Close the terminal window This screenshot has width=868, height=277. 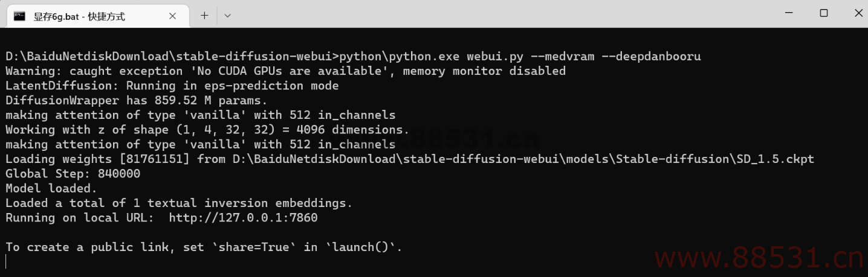(x=857, y=13)
